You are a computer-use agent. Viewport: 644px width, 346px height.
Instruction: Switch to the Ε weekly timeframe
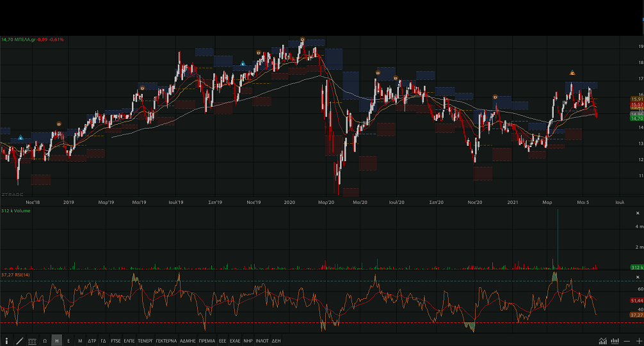tap(68, 341)
